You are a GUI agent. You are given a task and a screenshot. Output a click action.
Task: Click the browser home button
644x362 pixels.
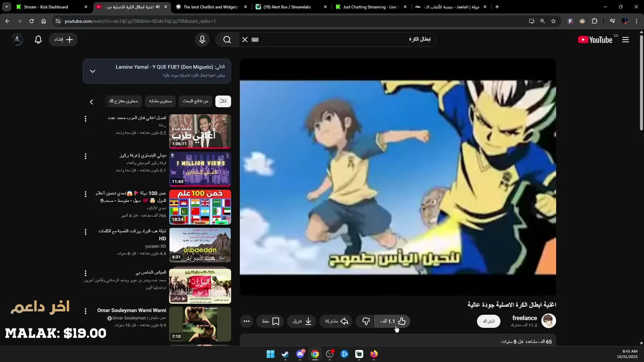[x=43, y=21]
